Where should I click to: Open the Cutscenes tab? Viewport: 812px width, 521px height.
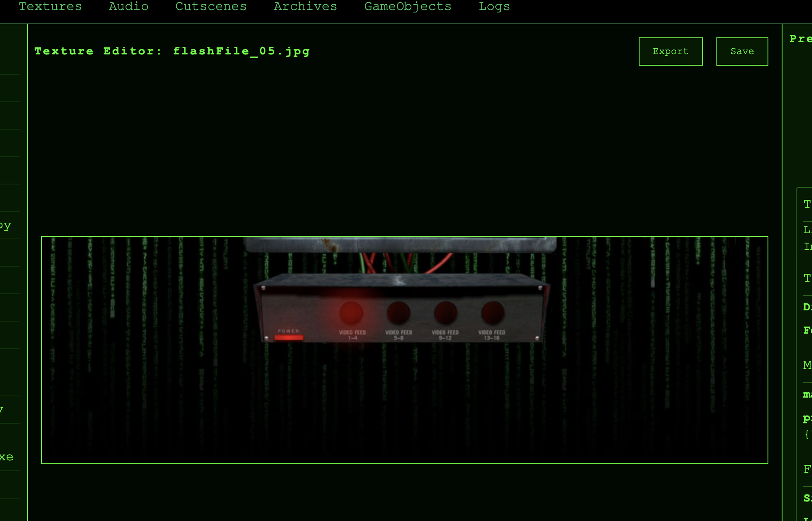[x=211, y=7]
